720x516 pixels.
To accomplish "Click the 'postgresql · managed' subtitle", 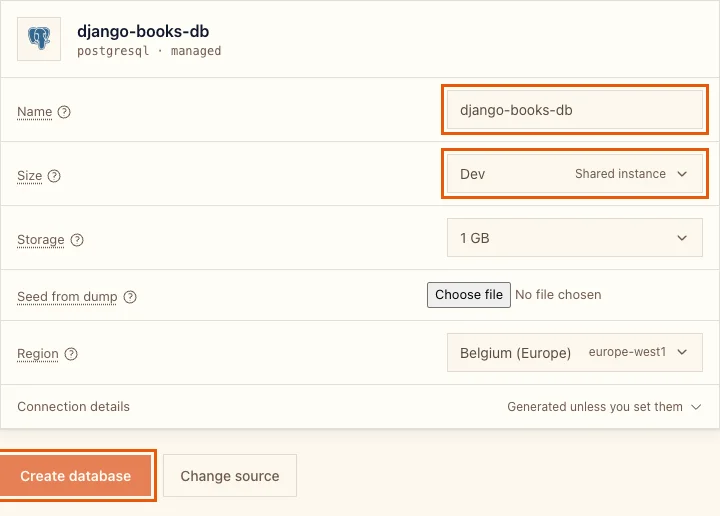I will (149, 51).
